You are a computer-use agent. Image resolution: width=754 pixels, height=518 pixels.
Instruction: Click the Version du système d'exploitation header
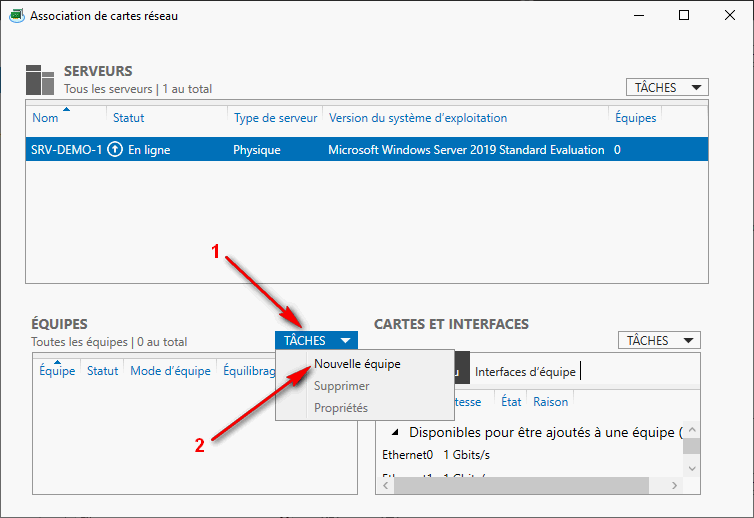[417, 118]
